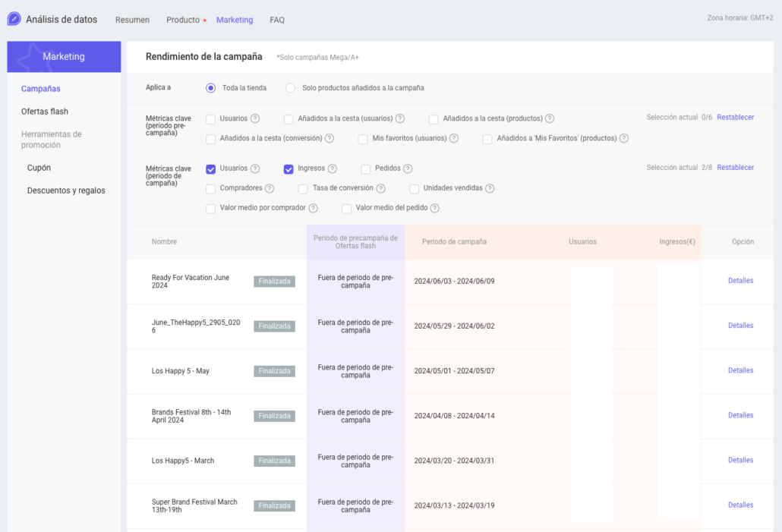Tick the Tasa de conversión checkbox

coord(304,188)
